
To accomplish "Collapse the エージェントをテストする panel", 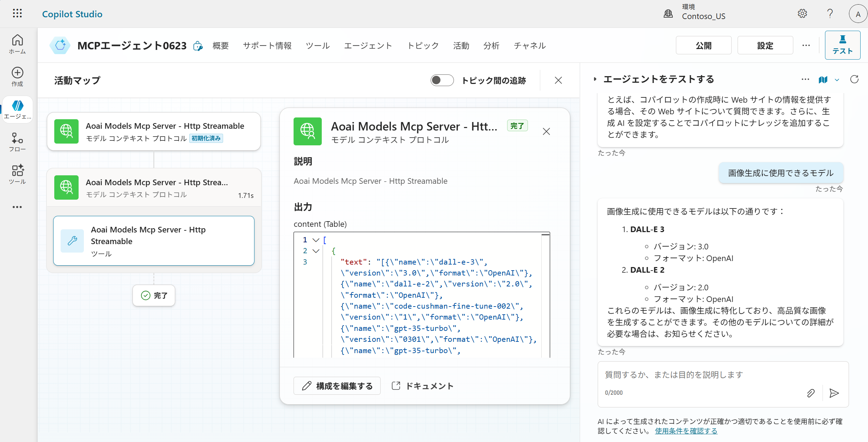I will tap(595, 79).
